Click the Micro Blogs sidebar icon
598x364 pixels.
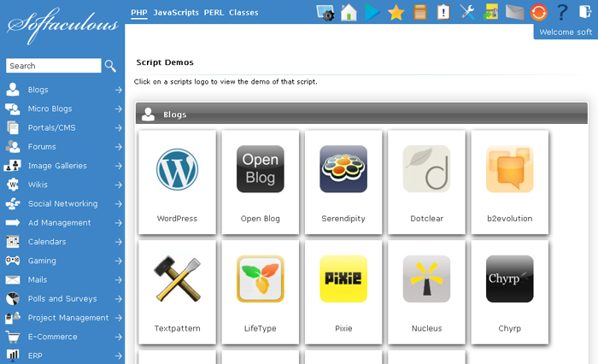13,109
